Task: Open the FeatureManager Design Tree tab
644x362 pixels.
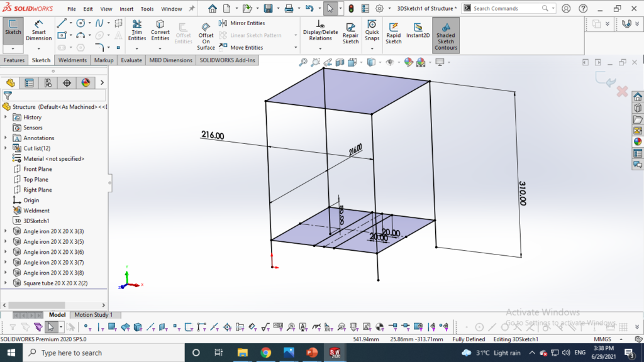Action: pyautogui.click(x=11, y=83)
